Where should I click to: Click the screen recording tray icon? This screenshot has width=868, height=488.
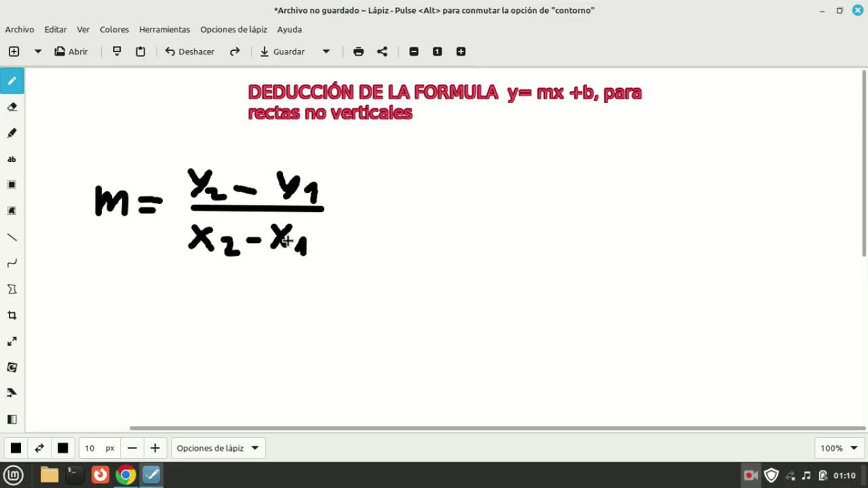pos(751,475)
